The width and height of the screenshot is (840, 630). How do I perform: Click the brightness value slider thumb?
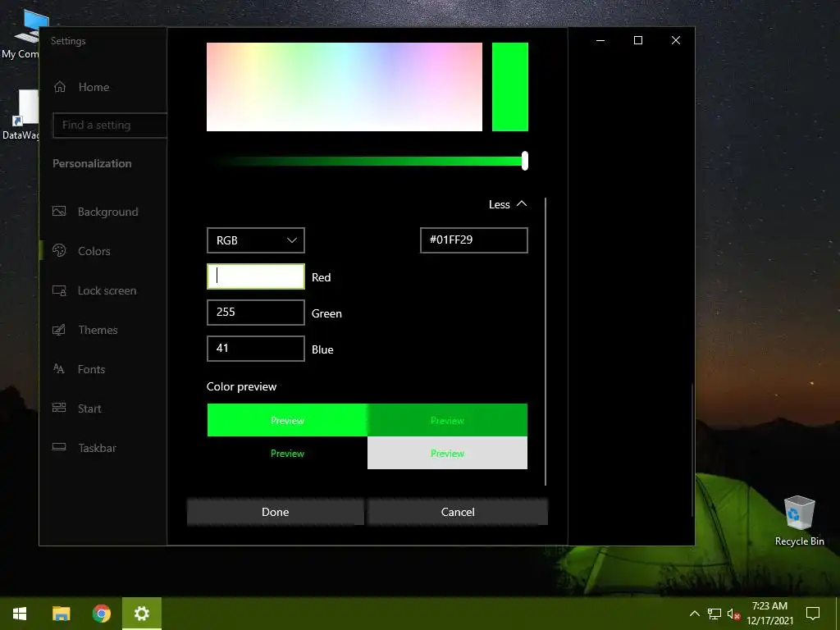(525, 161)
